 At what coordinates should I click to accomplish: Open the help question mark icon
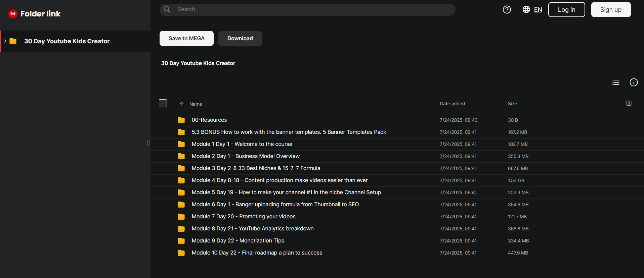(507, 10)
